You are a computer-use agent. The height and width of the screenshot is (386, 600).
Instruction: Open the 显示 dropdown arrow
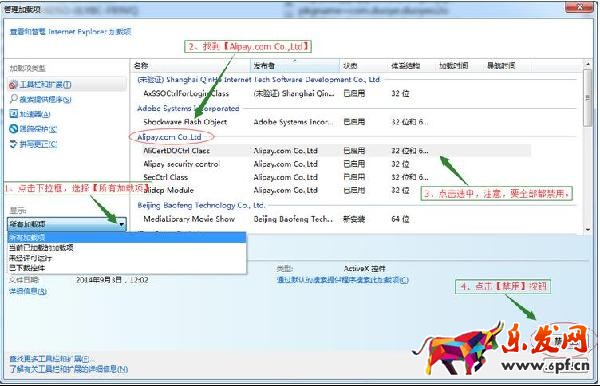point(121,224)
